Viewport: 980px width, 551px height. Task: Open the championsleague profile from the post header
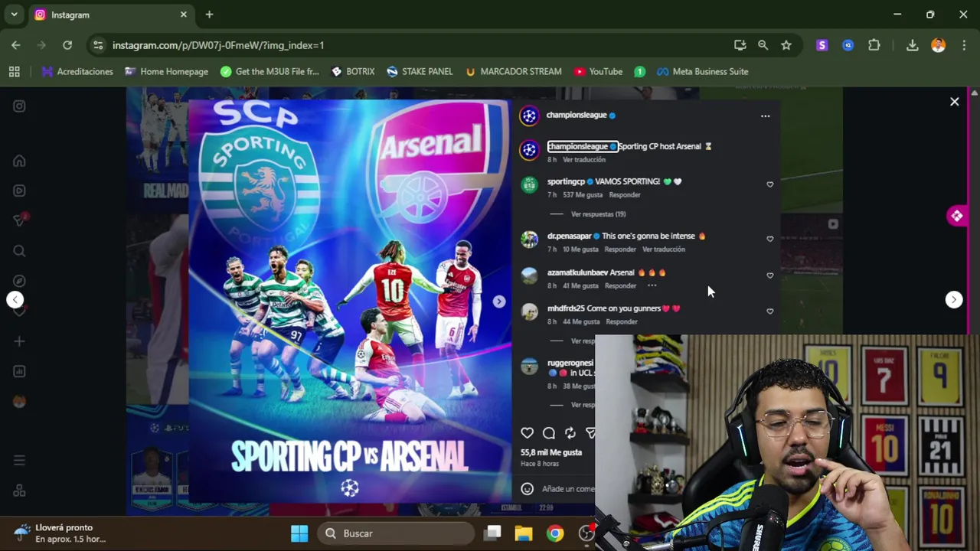pos(577,115)
